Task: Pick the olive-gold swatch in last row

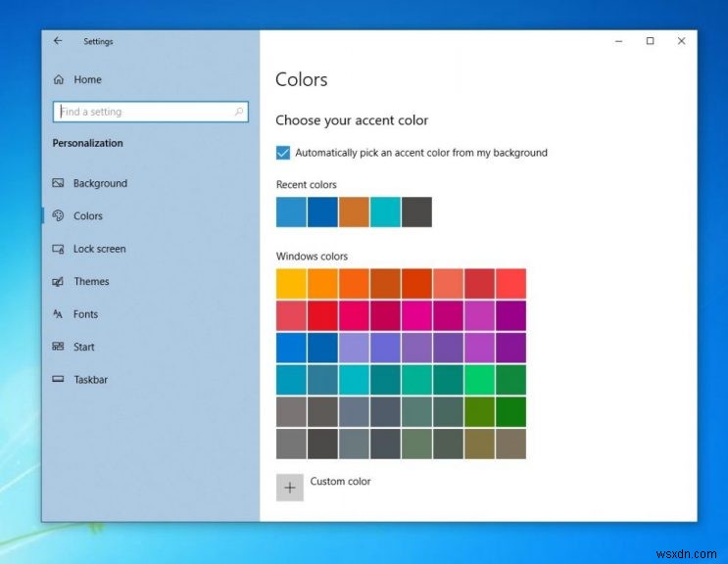Action: (x=479, y=444)
